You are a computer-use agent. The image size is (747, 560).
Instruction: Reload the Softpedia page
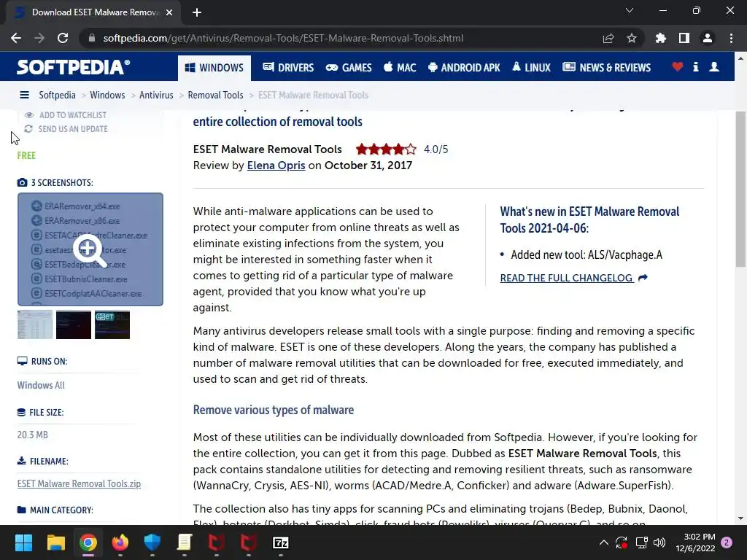tap(63, 38)
